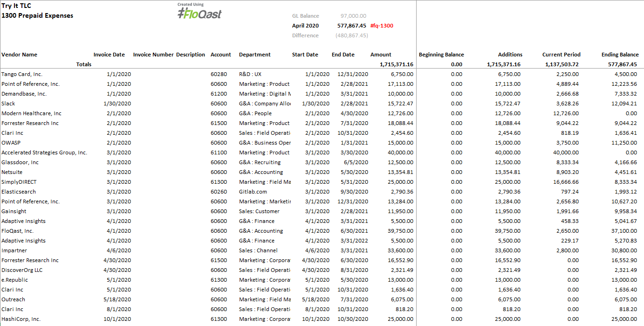Click the 'Invoice Date' column header
644x326 pixels.
click(109, 55)
